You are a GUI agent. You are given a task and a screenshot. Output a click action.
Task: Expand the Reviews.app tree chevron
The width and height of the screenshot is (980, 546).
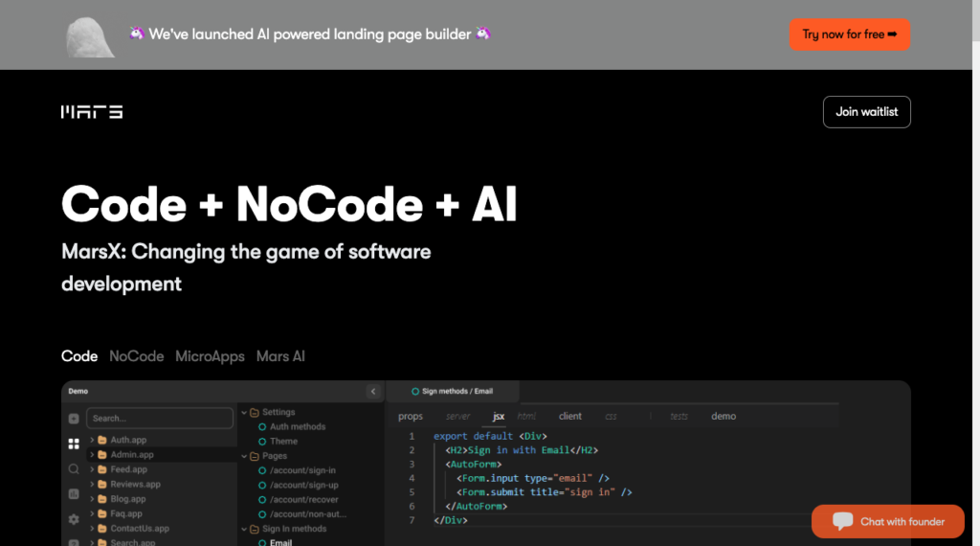point(92,484)
